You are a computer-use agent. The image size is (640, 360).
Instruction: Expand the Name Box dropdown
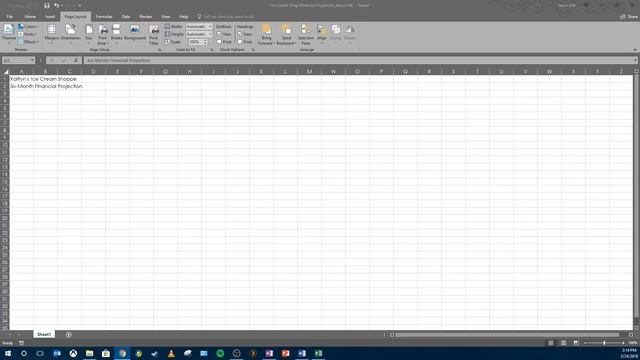[32, 60]
